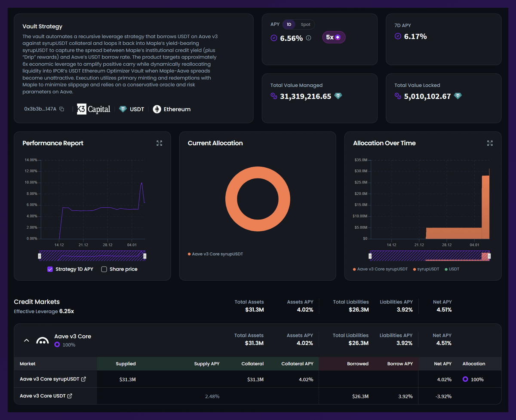Image resolution: width=516 pixels, height=420 pixels.
Task: Click the K3 Capital name text
Action: pos(99,109)
